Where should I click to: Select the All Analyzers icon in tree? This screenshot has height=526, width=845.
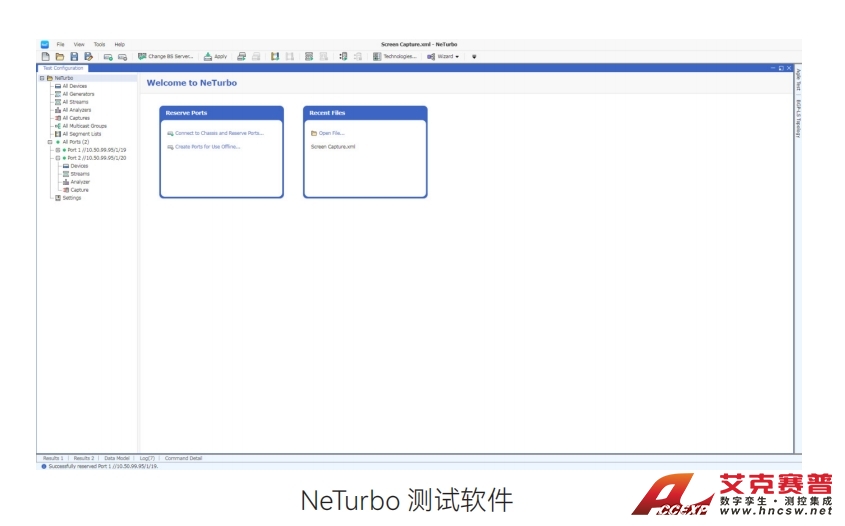point(58,110)
